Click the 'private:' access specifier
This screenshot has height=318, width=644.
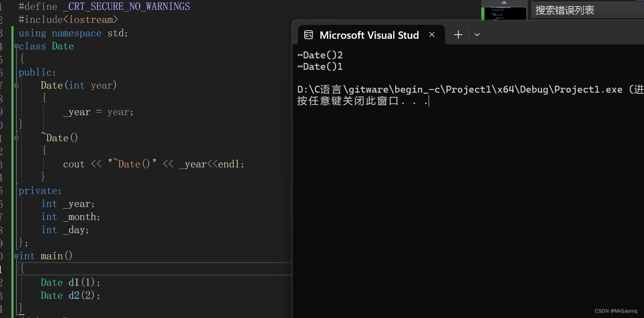pyautogui.click(x=40, y=191)
